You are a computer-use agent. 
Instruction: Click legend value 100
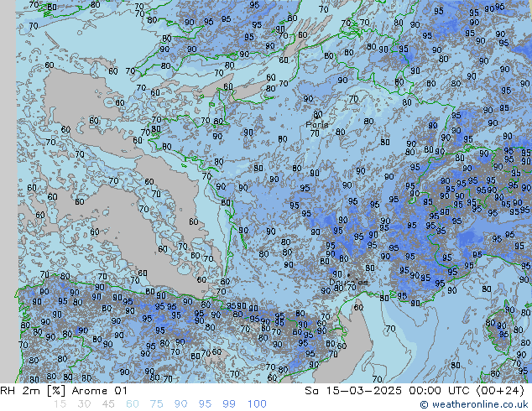click(257, 404)
